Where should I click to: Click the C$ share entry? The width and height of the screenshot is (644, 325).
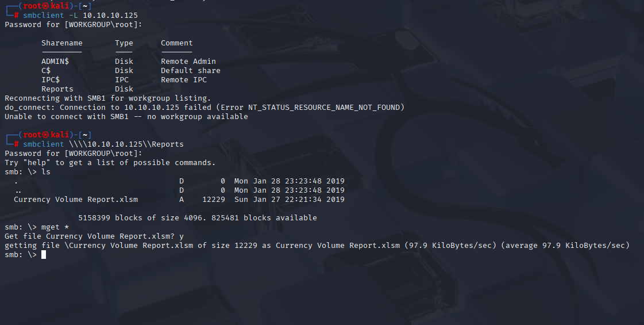pos(46,70)
